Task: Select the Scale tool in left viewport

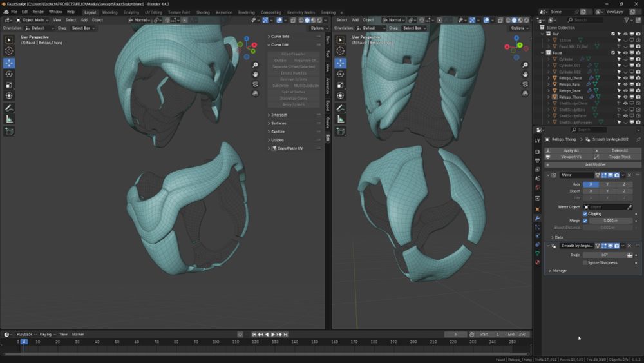Action: pyautogui.click(x=9, y=84)
